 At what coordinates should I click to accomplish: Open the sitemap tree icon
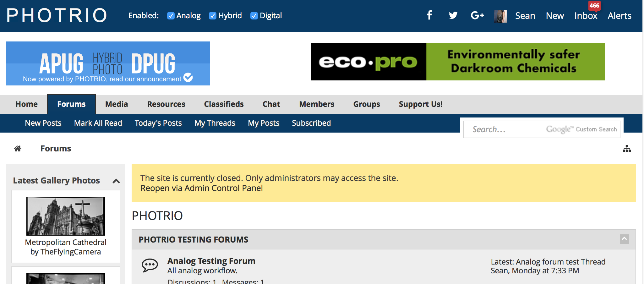coord(627,149)
